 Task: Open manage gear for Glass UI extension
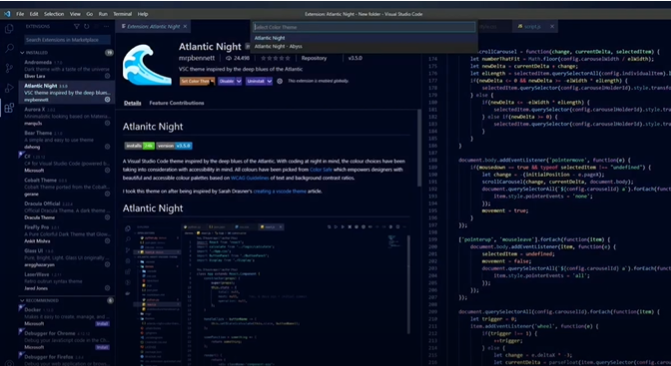click(107, 265)
